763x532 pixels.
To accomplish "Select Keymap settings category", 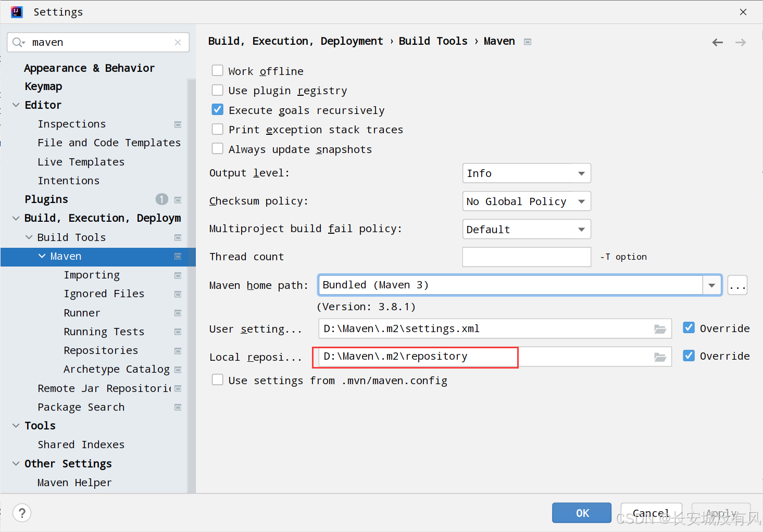I will point(43,86).
